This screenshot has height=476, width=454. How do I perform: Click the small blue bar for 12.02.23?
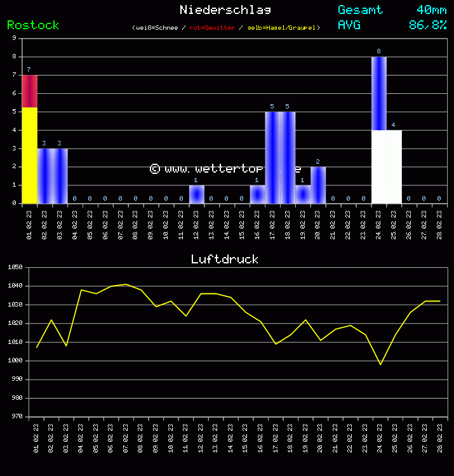197,194
